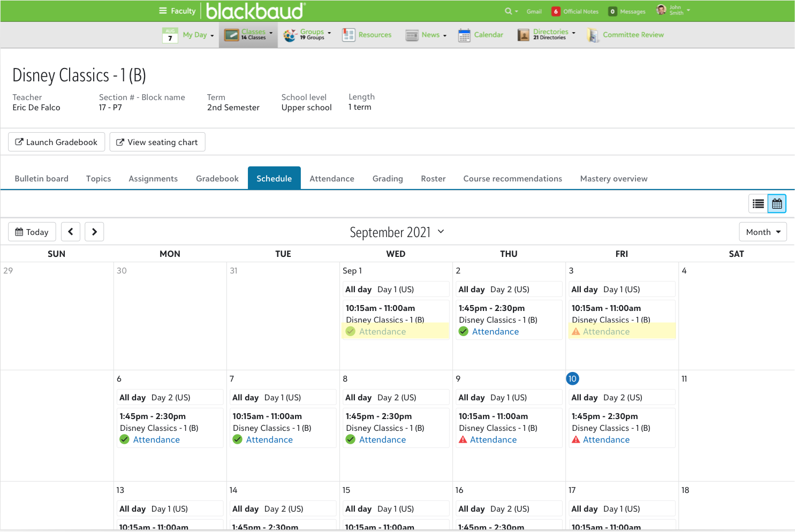The image size is (795, 532).
Task: Open Attendance link on Sep 10
Action: (607, 439)
